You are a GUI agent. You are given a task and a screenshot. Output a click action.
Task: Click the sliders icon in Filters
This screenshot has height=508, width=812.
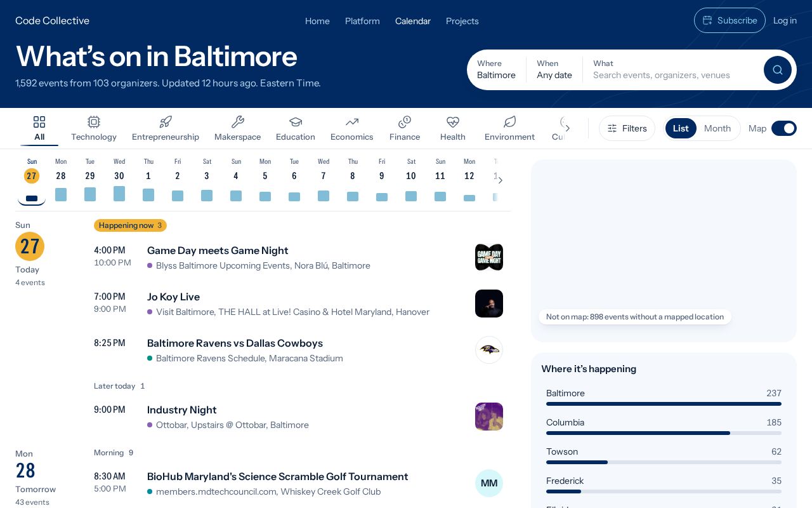pyautogui.click(x=612, y=128)
